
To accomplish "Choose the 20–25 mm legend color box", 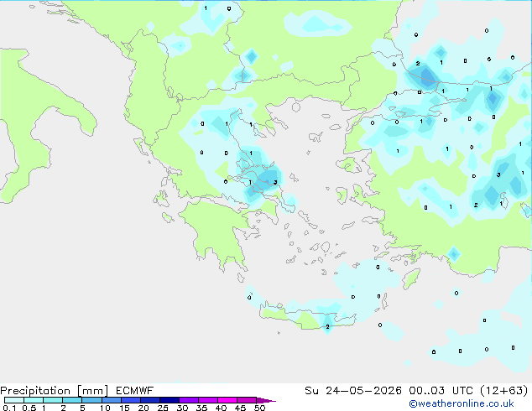I will 149,400.
